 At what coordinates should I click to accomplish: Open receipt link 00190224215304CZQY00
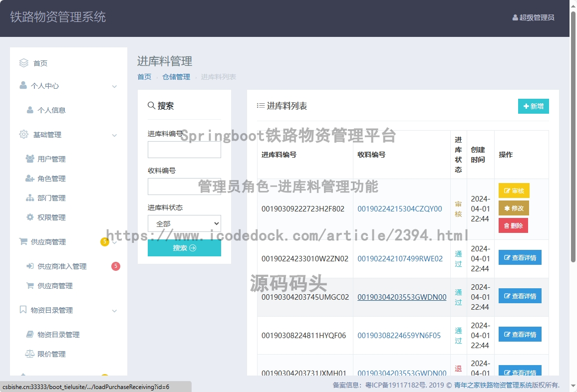[x=399, y=209]
